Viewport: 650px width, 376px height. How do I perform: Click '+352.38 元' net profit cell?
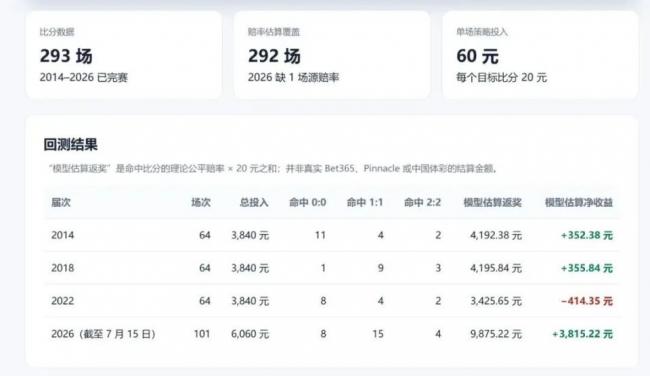pyautogui.click(x=587, y=235)
